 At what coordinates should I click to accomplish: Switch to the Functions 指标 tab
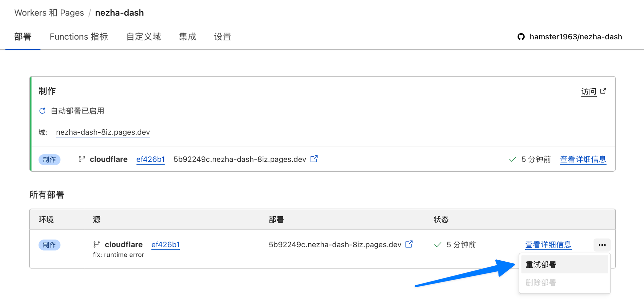(x=79, y=37)
